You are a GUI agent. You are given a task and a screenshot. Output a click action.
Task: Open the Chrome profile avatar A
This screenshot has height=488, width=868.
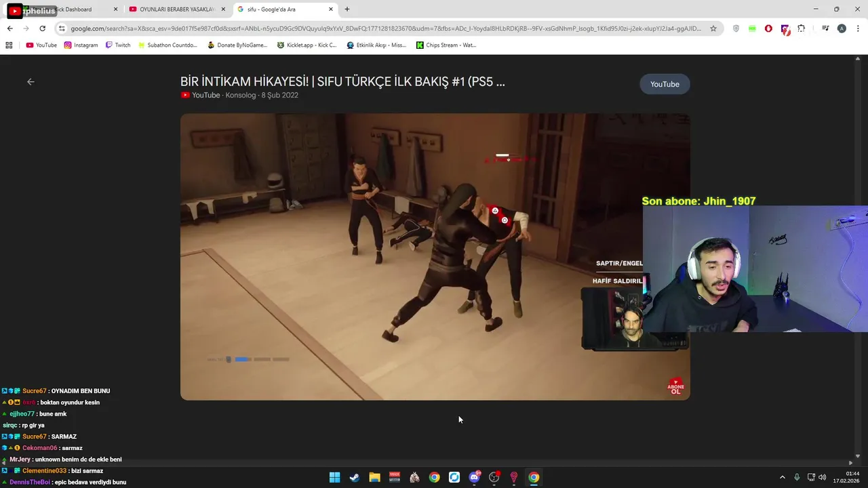click(x=842, y=28)
